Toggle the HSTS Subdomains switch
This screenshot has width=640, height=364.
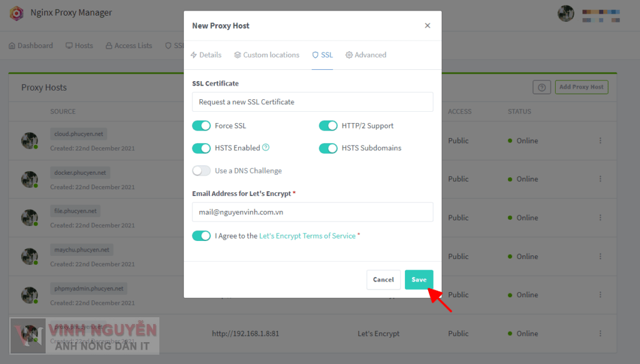tap(328, 149)
